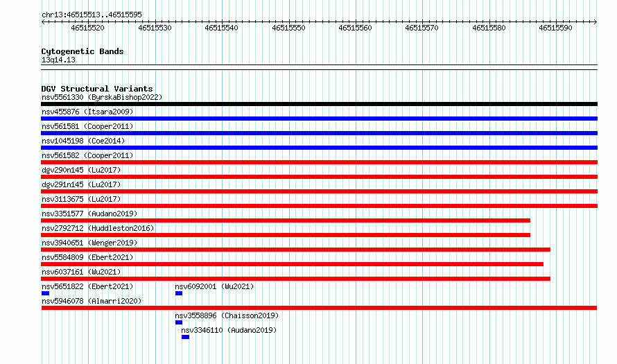Select the black nsv5561330 variant bar
The image size is (617, 364).
[319, 104]
